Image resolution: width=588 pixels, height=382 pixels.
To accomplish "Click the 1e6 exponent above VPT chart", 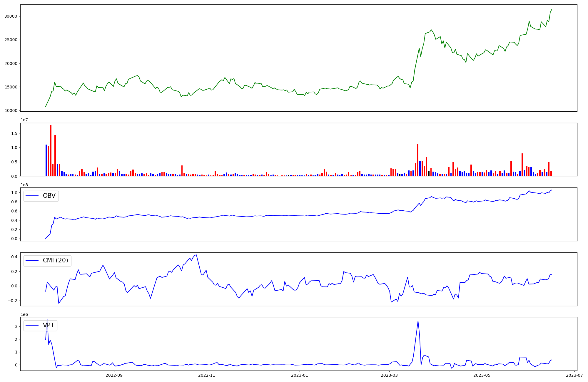I will click(x=24, y=314).
